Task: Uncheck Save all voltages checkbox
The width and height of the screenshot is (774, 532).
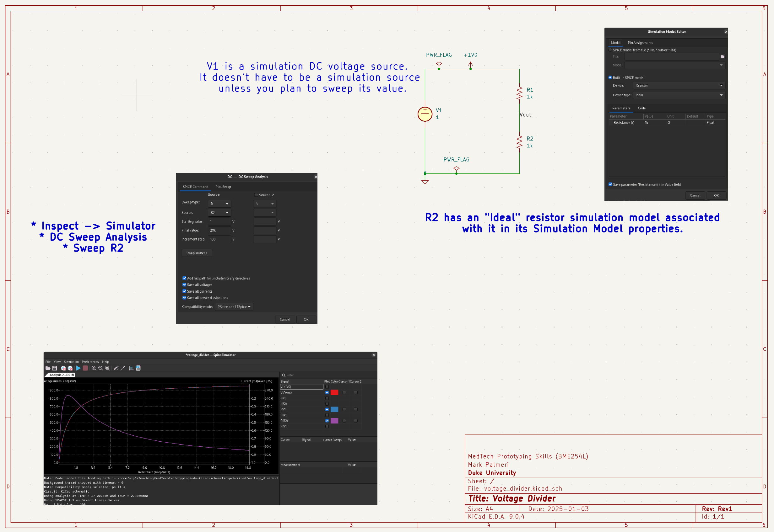Action: pyautogui.click(x=184, y=285)
